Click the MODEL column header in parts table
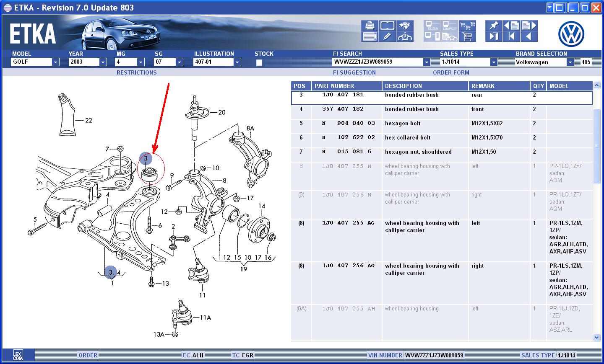Viewport: 604px width, 364px height. (x=570, y=86)
